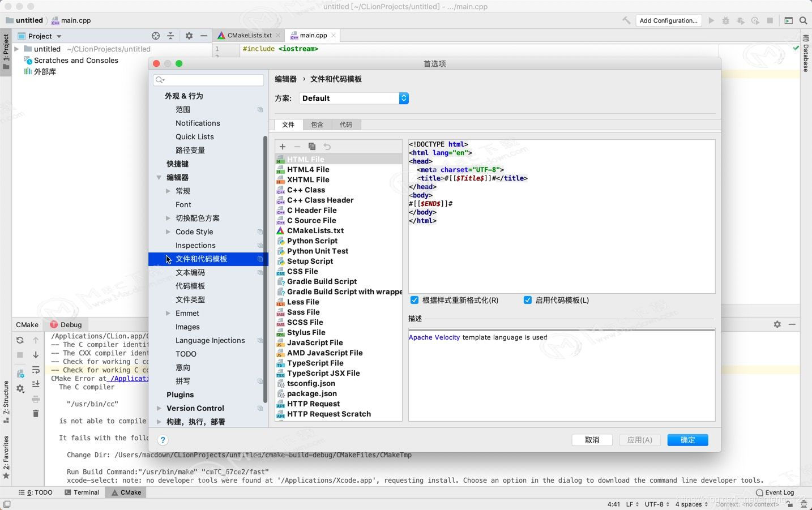
Task: Click the stop square icon in CMake panel
Action: click(20, 355)
